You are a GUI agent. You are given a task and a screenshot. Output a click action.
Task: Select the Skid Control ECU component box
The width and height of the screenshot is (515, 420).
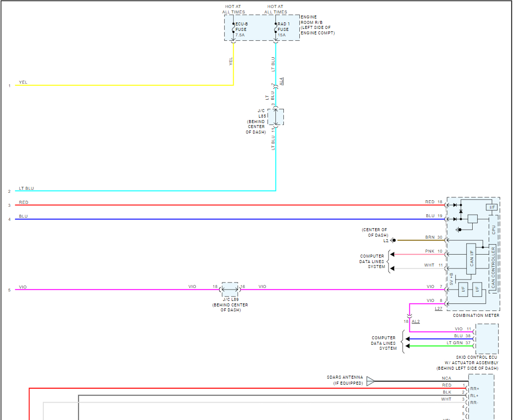tap(487, 339)
